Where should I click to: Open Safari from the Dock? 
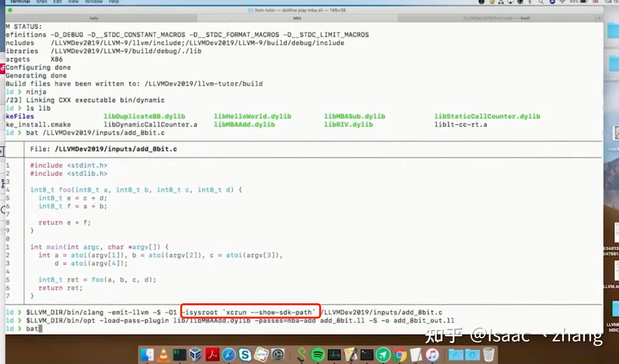229,355
